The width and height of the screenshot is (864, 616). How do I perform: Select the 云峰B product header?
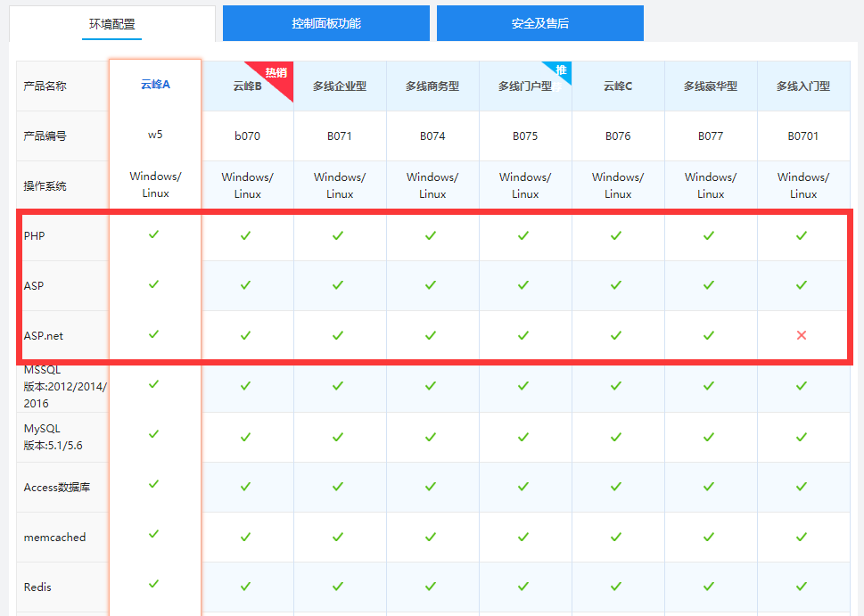[247, 86]
